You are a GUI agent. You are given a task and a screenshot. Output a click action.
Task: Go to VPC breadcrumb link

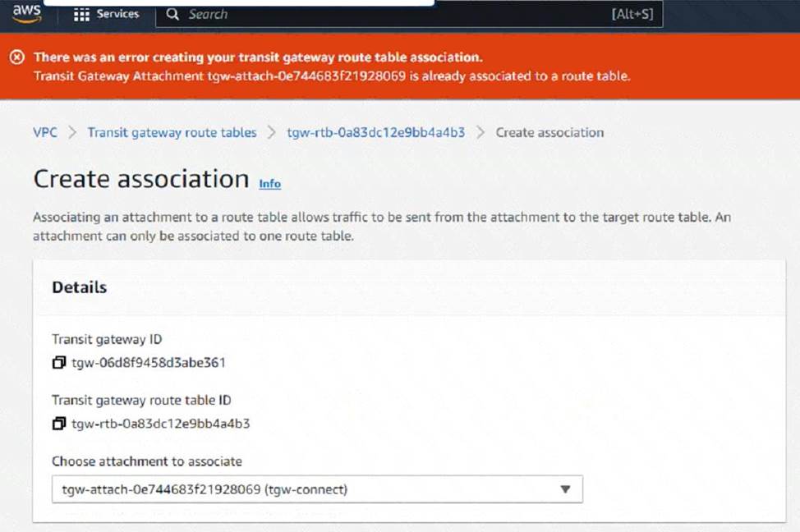pyautogui.click(x=45, y=133)
